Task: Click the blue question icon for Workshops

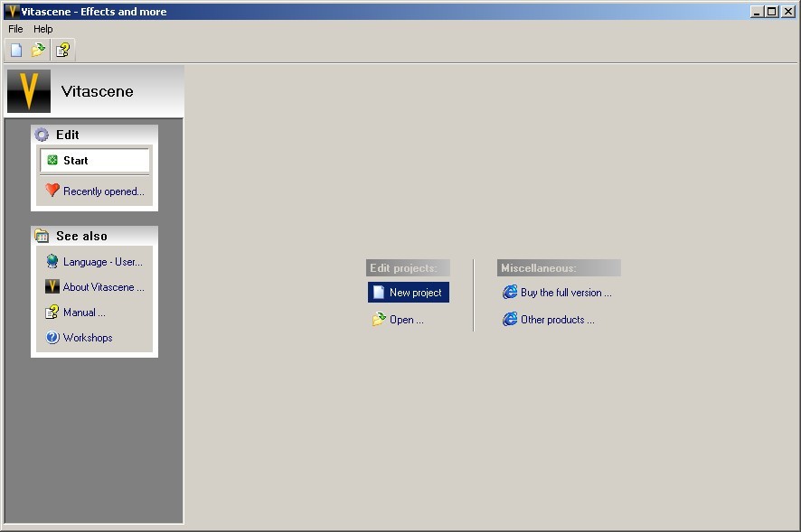Action: coord(52,338)
